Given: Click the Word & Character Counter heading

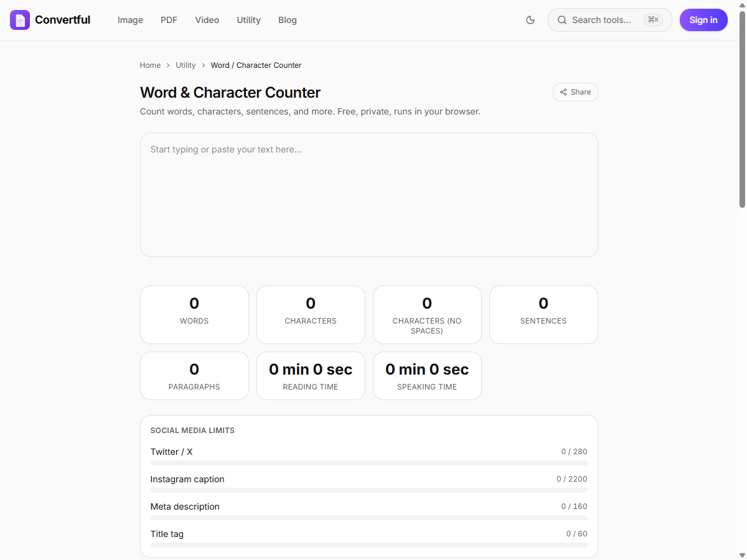Looking at the screenshot, I should 230,93.
